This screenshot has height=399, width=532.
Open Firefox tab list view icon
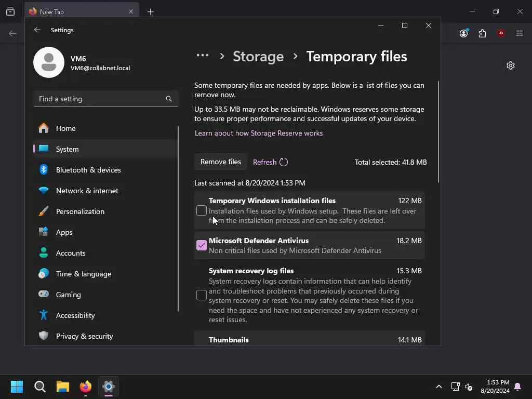click(10, 11)
